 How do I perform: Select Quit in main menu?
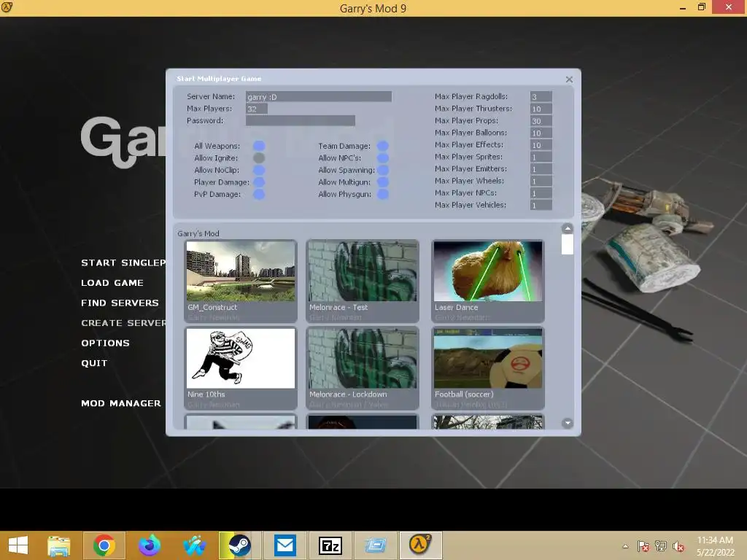coord(94,363)
